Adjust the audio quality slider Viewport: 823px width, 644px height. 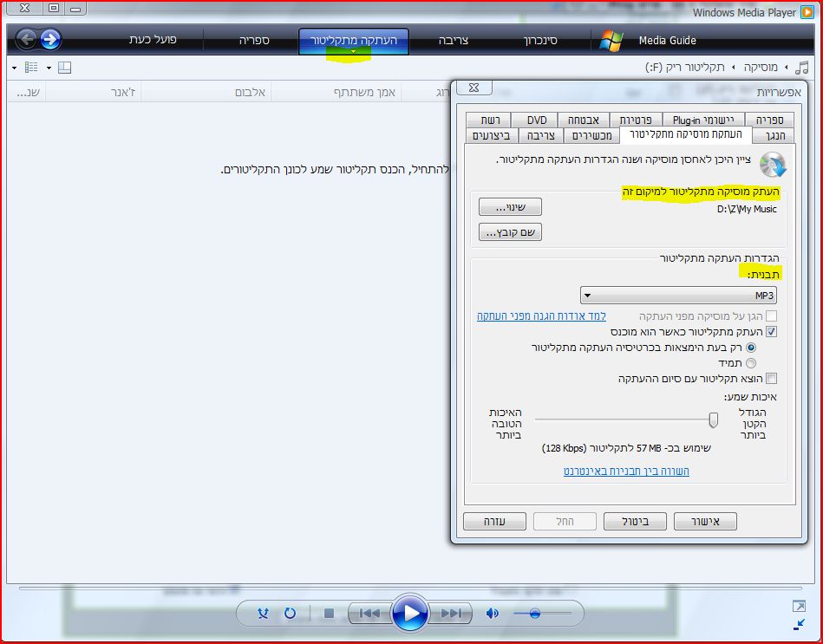[x=714, y=420]
